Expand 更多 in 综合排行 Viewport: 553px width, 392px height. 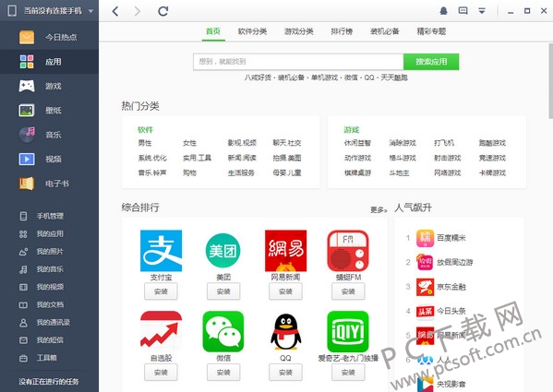379,210
